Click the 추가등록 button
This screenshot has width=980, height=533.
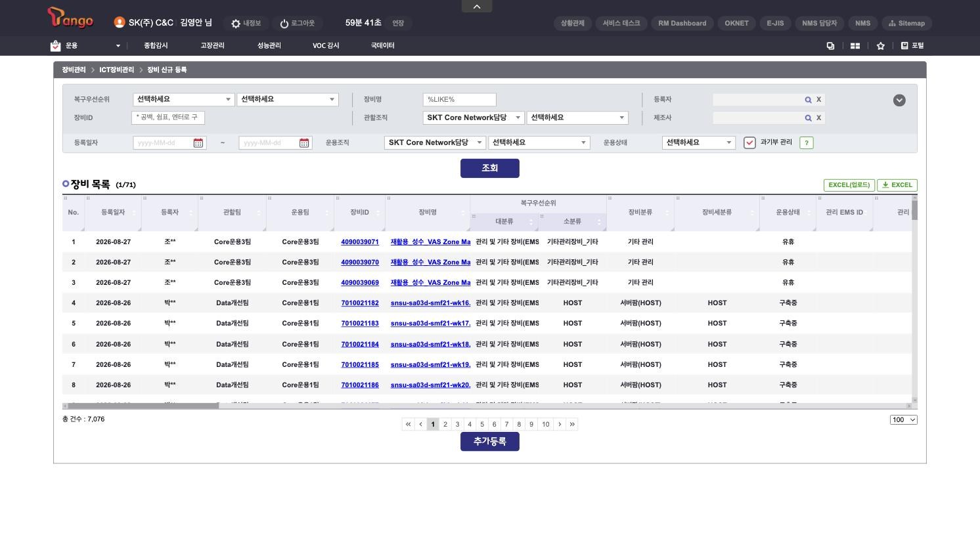[490, 442]
